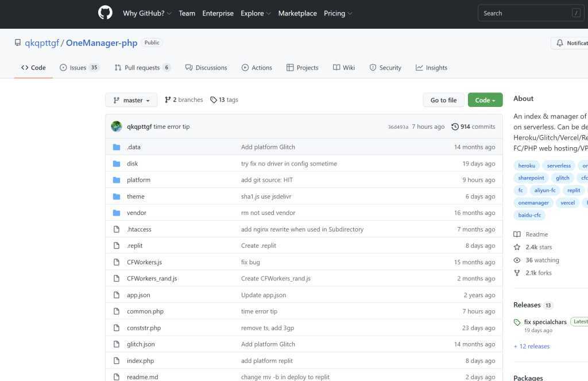Click the tag icon beside 13 tags
This screenshot has width=588, height=381.
click(x=214, y=100)
